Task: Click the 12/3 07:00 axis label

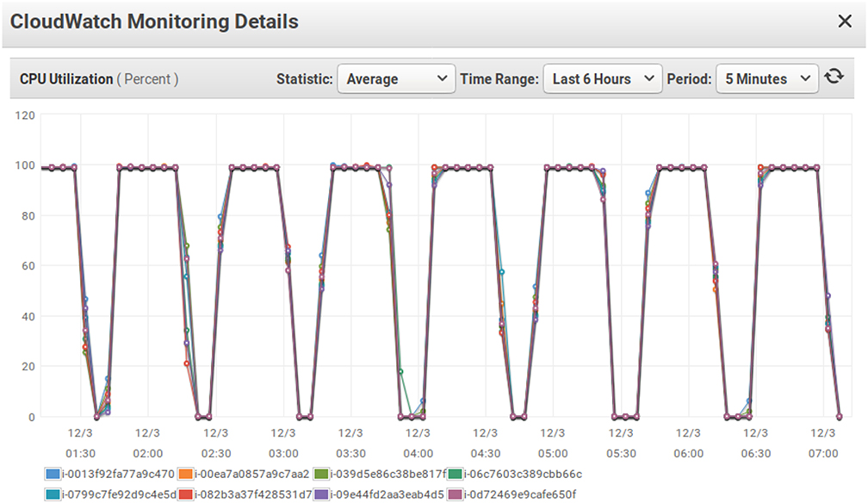Action: tap(823, 444)
